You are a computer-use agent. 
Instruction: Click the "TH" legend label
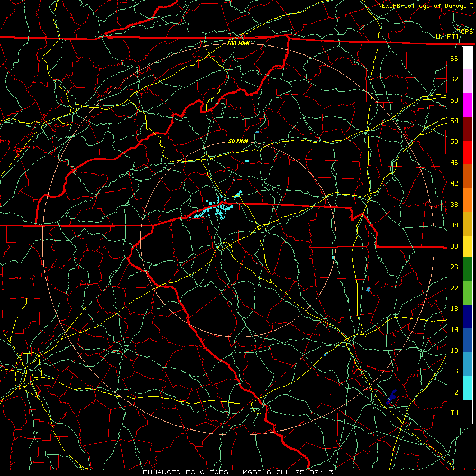[x=454, y=413]
